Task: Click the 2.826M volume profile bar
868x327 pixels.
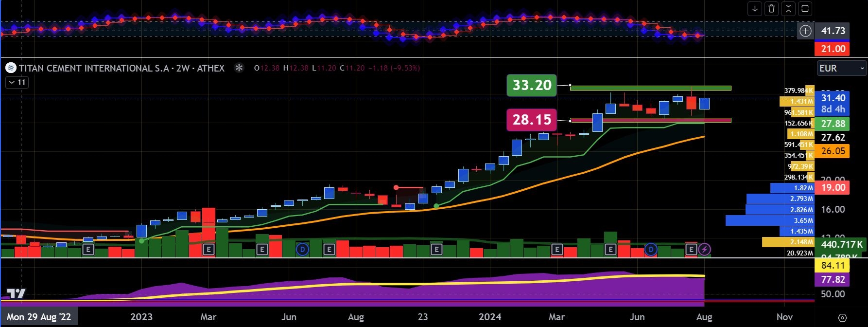Action: pyautogui.click(x=780, y=210)
